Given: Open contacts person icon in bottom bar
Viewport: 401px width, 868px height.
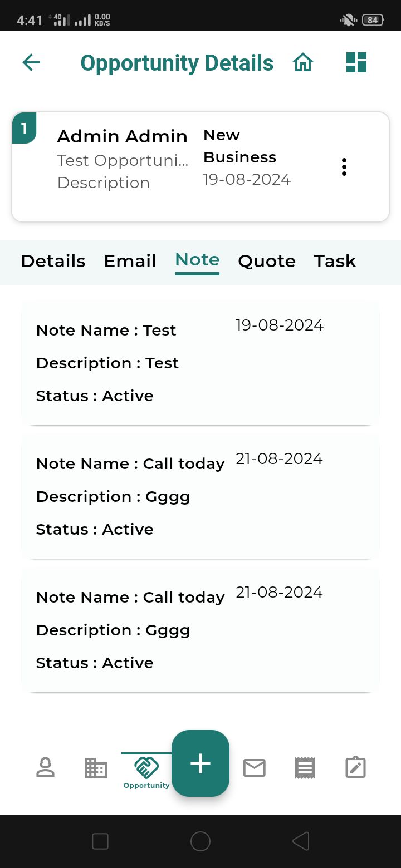Looking at the screenshot, I should [45, 767].
